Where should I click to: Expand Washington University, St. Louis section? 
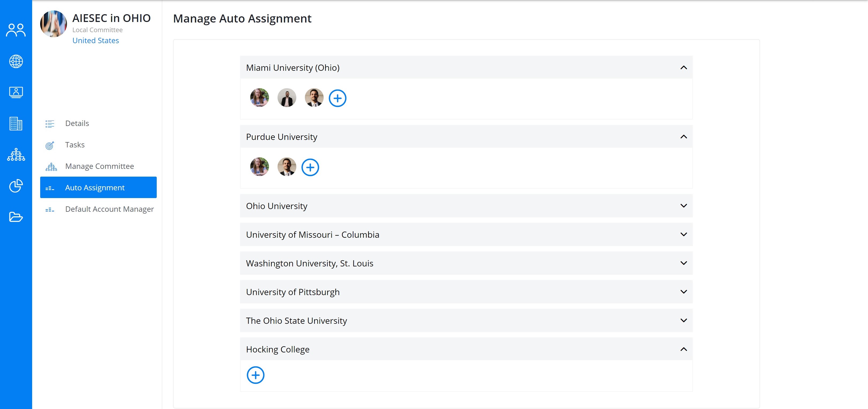click(466, 263)
